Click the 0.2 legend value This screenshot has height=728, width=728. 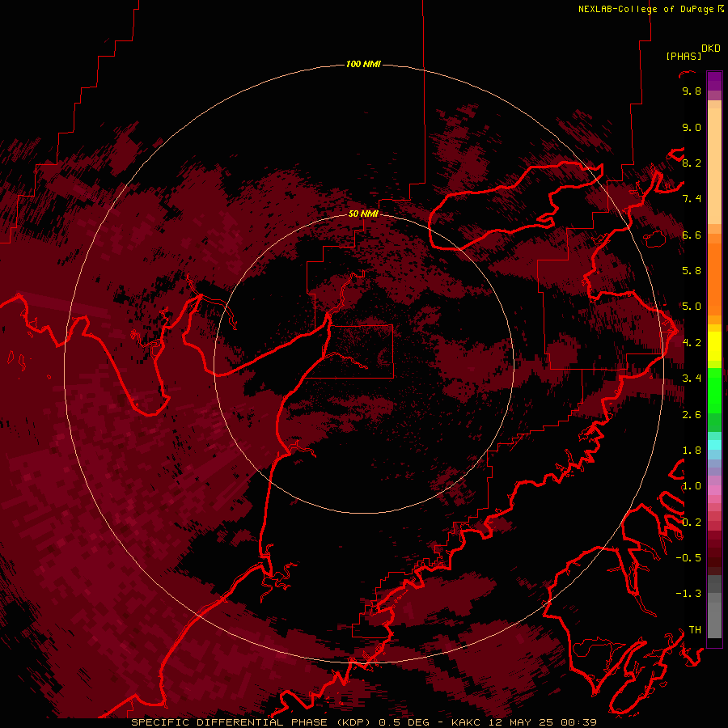click(692, 523)
